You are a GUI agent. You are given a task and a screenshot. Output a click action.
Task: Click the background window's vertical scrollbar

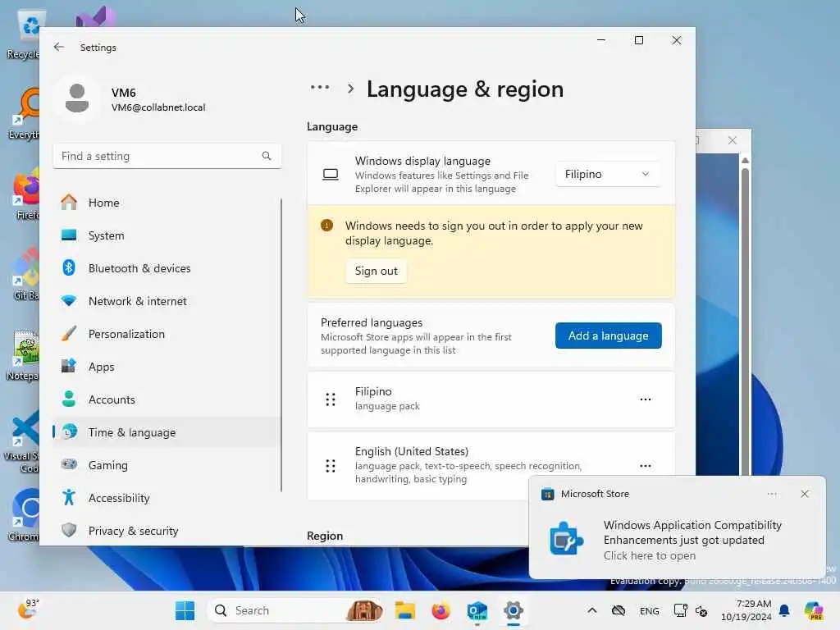pos(745,322)
